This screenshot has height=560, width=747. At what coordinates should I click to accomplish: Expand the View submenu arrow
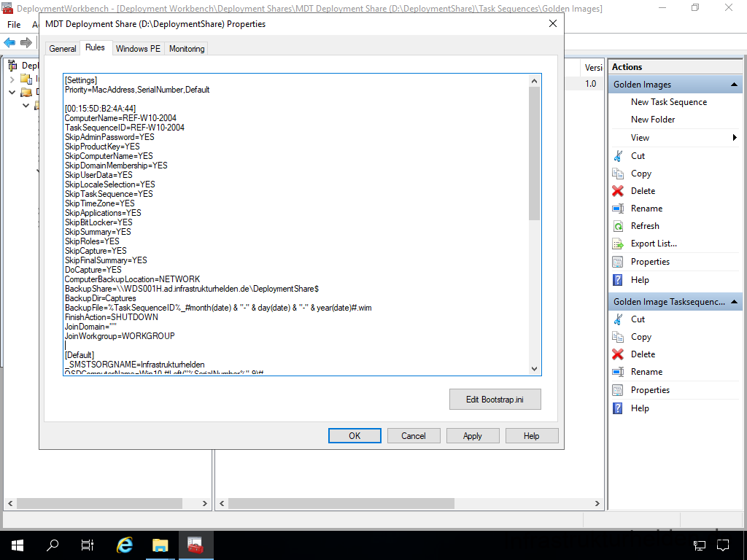point(735,138)
